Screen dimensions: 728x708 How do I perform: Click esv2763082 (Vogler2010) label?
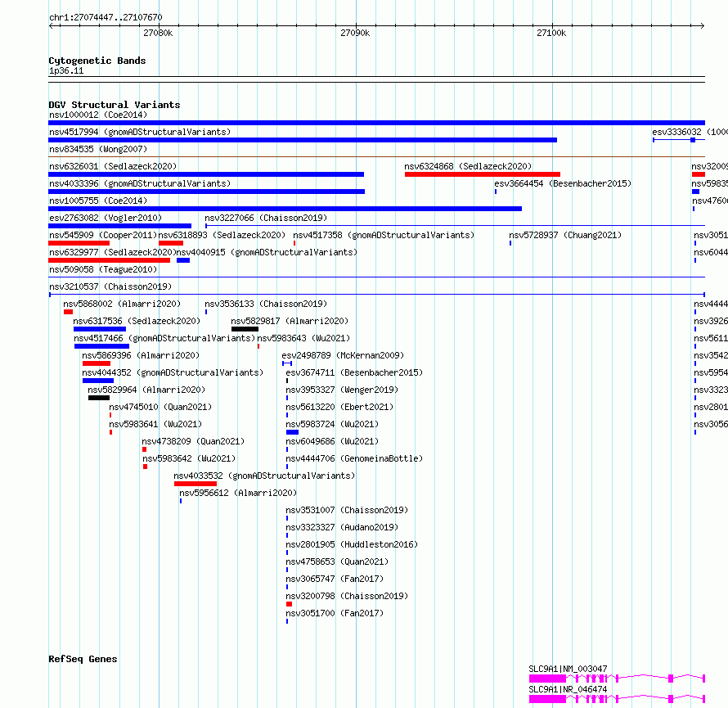106,218
